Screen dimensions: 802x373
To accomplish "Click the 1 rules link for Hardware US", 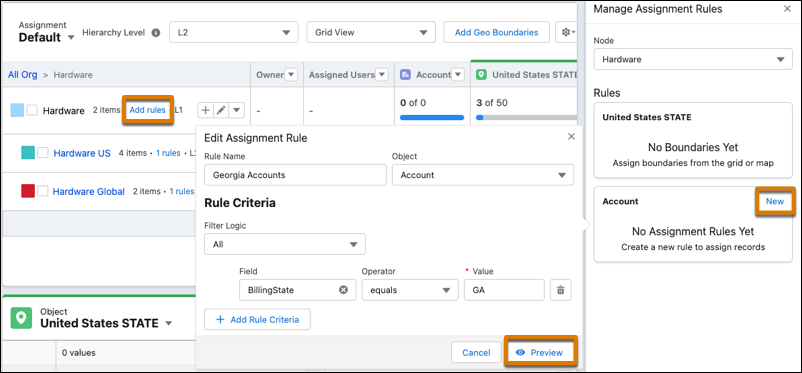I will click(168, 153).
